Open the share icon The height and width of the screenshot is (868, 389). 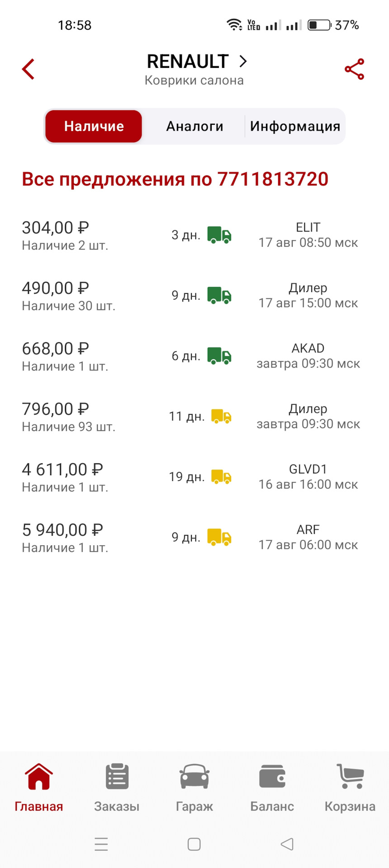(354, 69)
